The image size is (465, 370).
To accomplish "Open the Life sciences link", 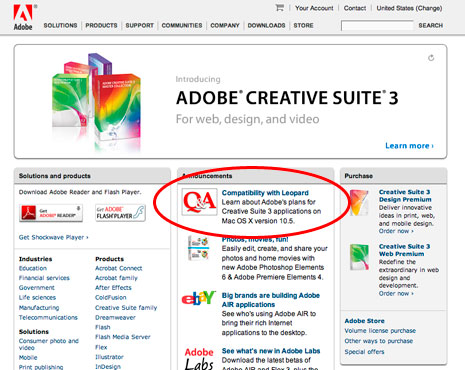I will coord(37,297).
